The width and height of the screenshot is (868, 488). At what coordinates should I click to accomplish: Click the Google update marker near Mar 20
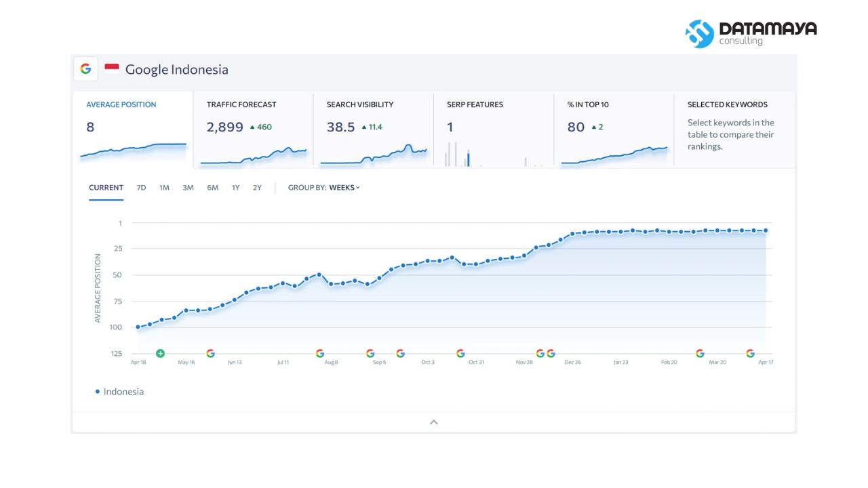pyautogui.click(x=700, y=353)
